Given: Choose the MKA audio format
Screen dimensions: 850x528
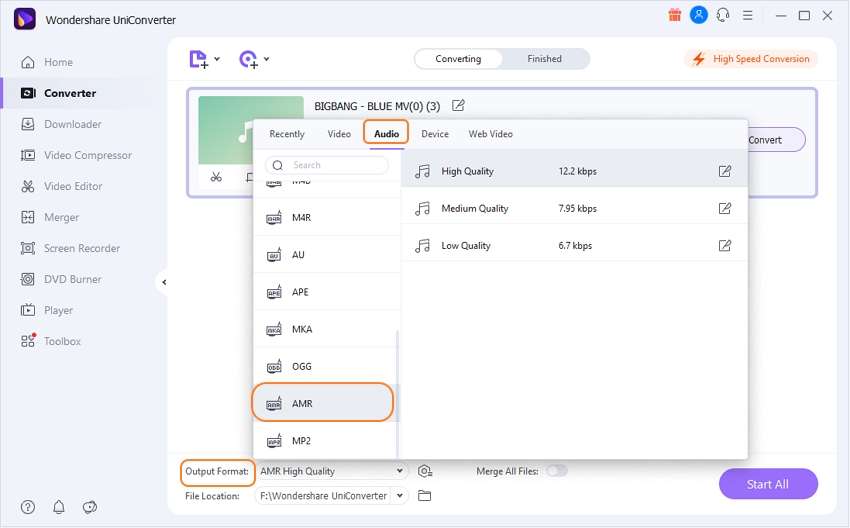Looking at the screenshot, I should 325,329.
